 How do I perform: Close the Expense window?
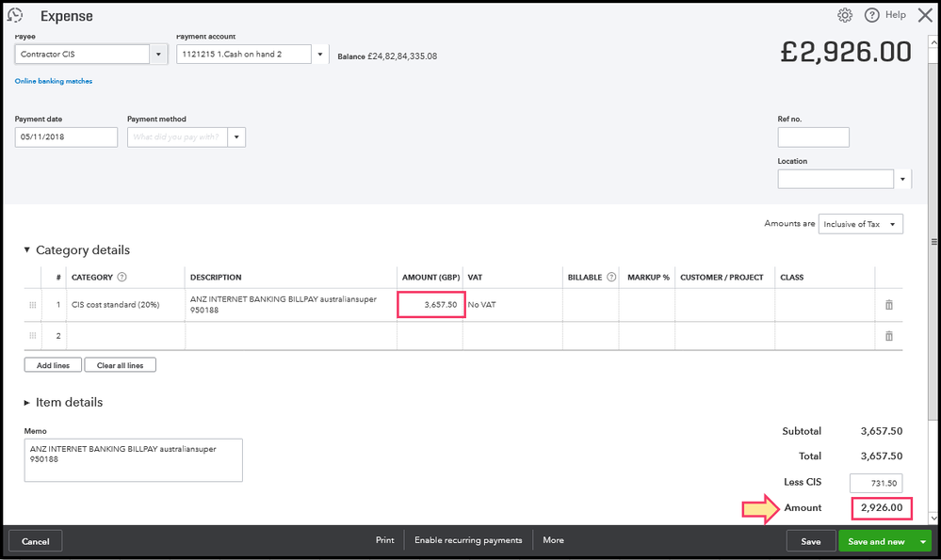(925, 15)
